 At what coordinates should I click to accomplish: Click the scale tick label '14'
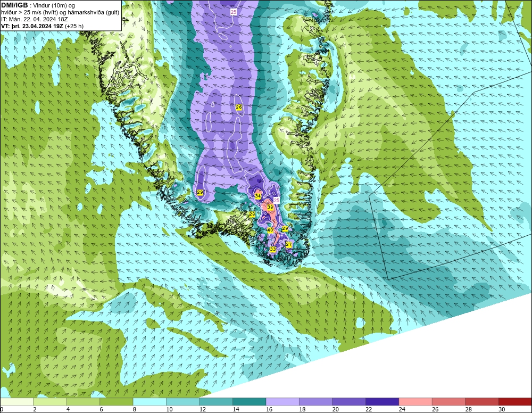click(x=236, y=410)
